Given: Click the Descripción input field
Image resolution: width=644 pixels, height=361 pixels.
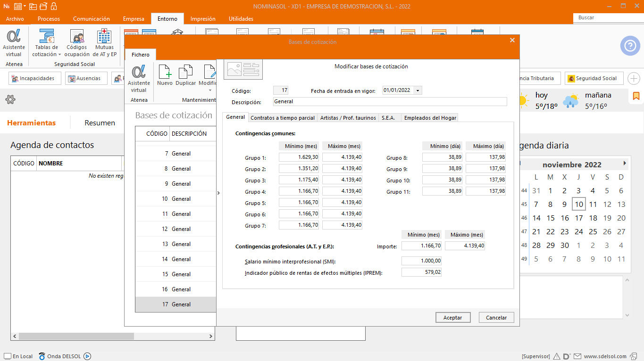Looking at the screenshot, I should coord(390,102).
